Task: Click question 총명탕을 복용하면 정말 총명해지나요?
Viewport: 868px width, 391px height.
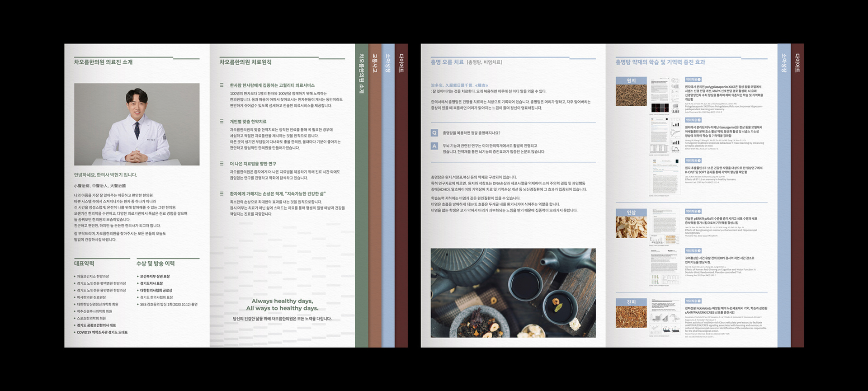Action: click(x=472, y=133)
